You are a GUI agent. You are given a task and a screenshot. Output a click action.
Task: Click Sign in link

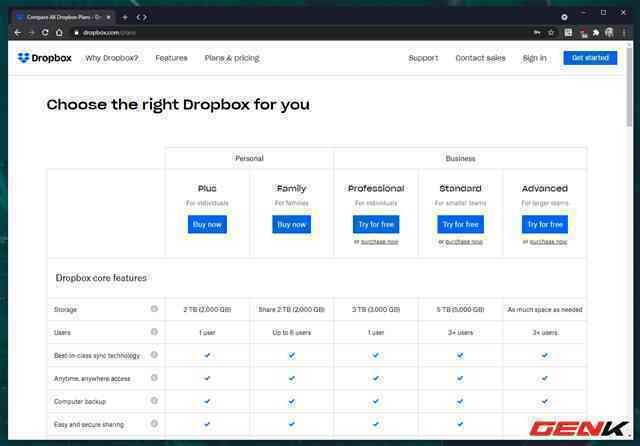(x=534, y=58)
